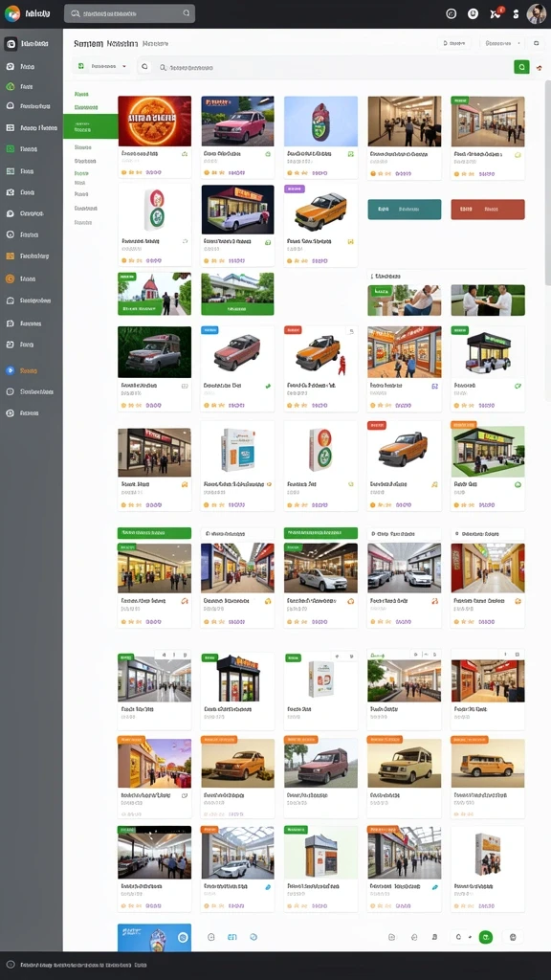Image resolution: width=551 pixels, height=980 pixels.
Task: Click the round icon on the blue thumbnail in the bottom row
Action: pyautogui.click(x=183, y=937)
